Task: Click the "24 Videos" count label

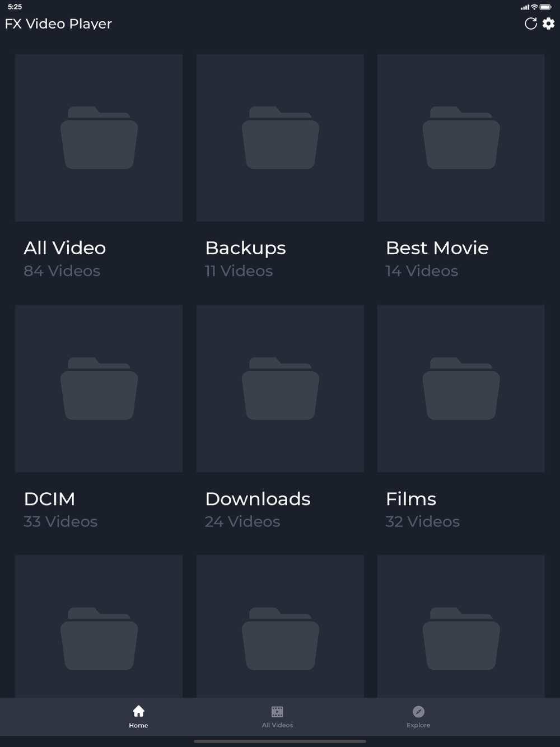Action: coord(242,522)
